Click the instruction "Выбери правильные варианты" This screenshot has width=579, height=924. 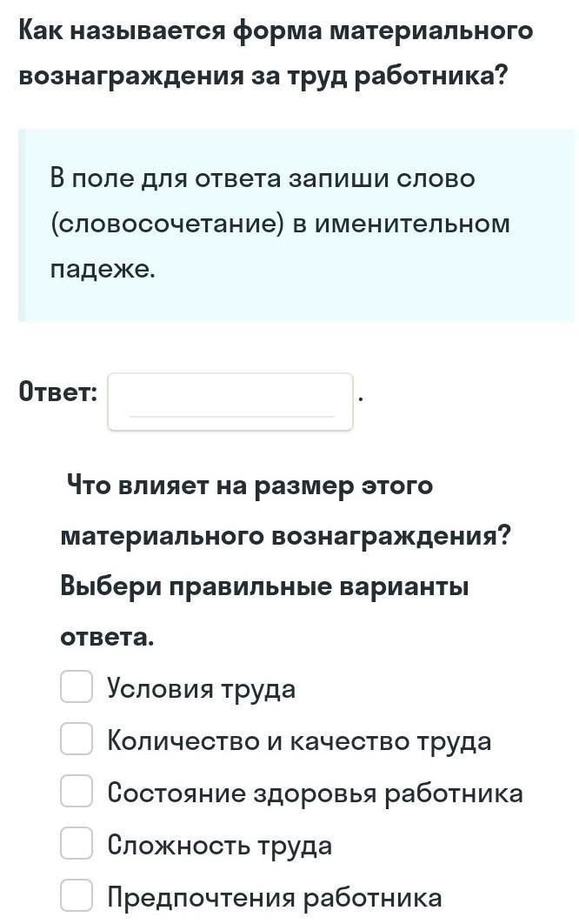pos(264,586)
